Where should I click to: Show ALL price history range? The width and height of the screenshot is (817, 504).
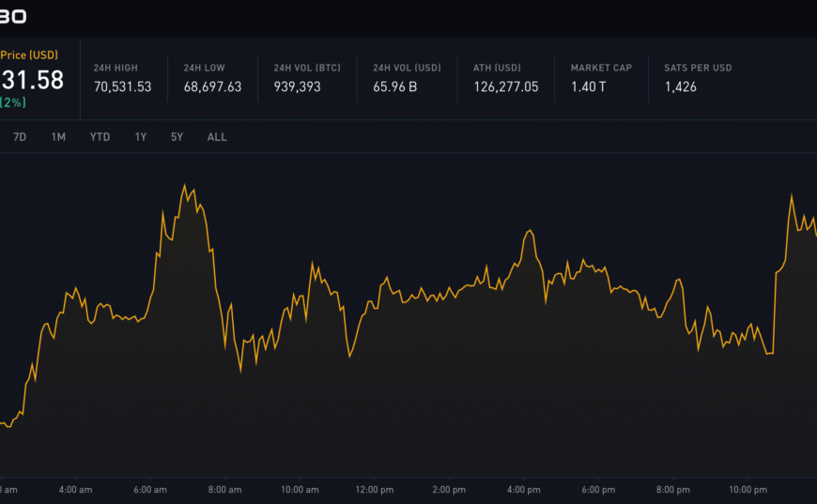click(x=217, y=137)
